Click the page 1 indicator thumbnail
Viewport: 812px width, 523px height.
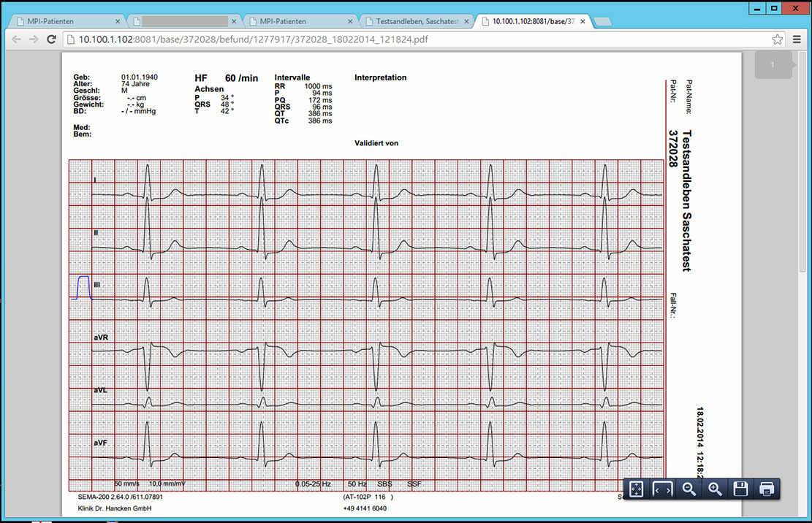pos(773,66)
